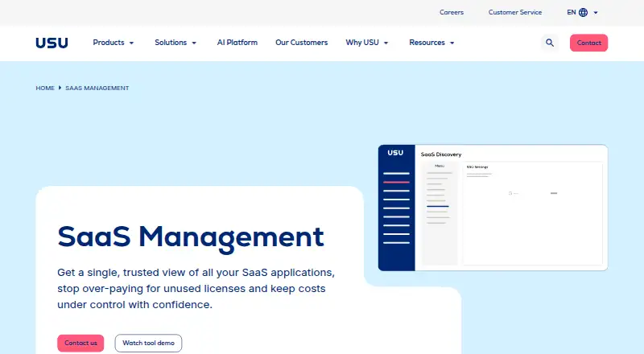Viewport: 644px width, 354px height.
Task: Click the SaaS Management heading
Action: (x=191, y=237)
